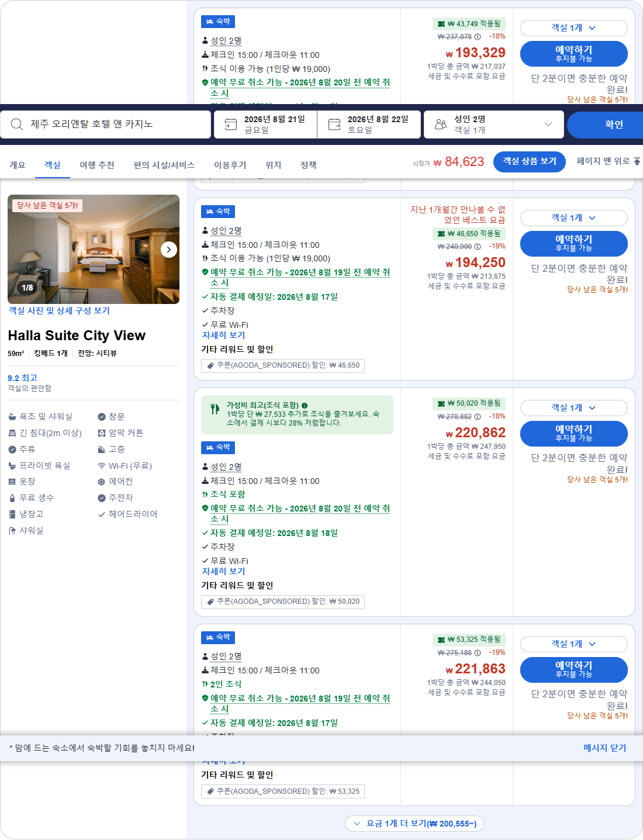Image resolution: width=643 pixels, height=840 pixels.
Task: Click the Halla Suite room photo
Action: point(94,249)
